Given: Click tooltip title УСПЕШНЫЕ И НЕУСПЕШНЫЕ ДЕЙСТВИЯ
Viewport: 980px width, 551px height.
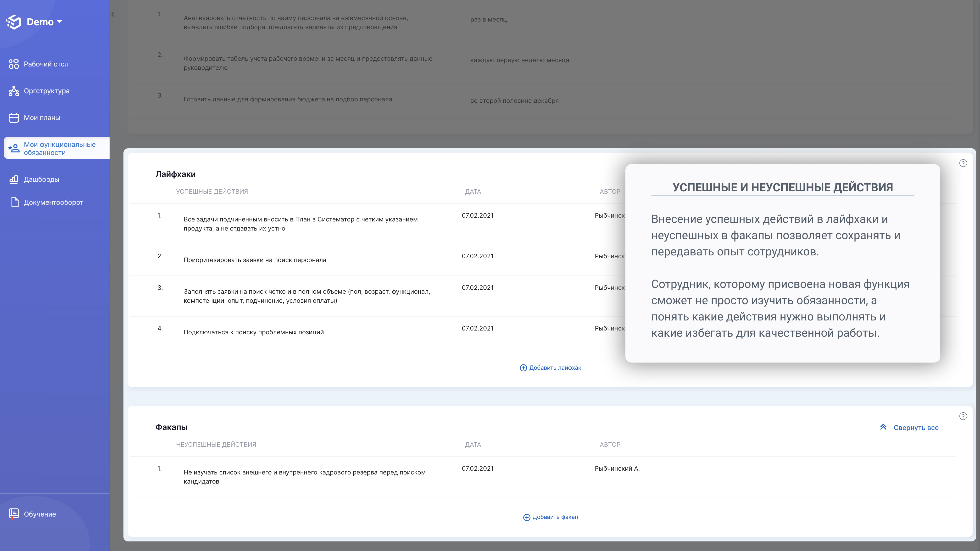Looking at the screenshot, I should [x=783, y=187].
